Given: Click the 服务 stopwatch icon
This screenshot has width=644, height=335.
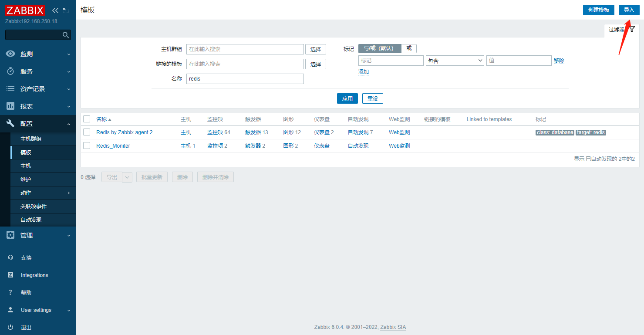Looking at the screenshot, I should point(10,71).
